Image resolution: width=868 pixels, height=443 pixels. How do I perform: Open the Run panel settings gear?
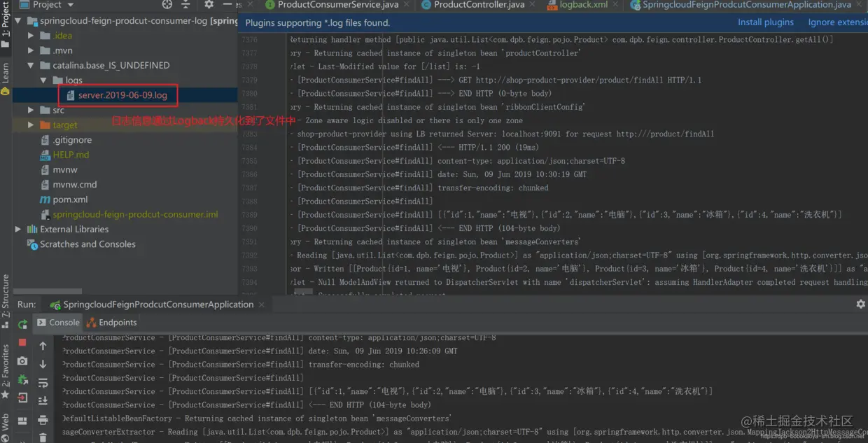tap(860, 304)
